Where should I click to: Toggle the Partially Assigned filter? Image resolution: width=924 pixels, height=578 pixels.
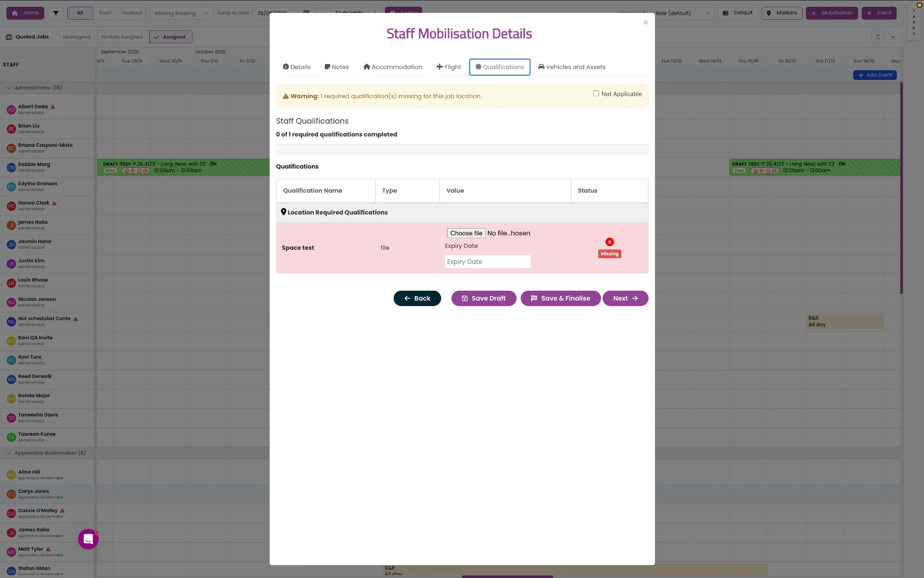[x=122, y=37]
